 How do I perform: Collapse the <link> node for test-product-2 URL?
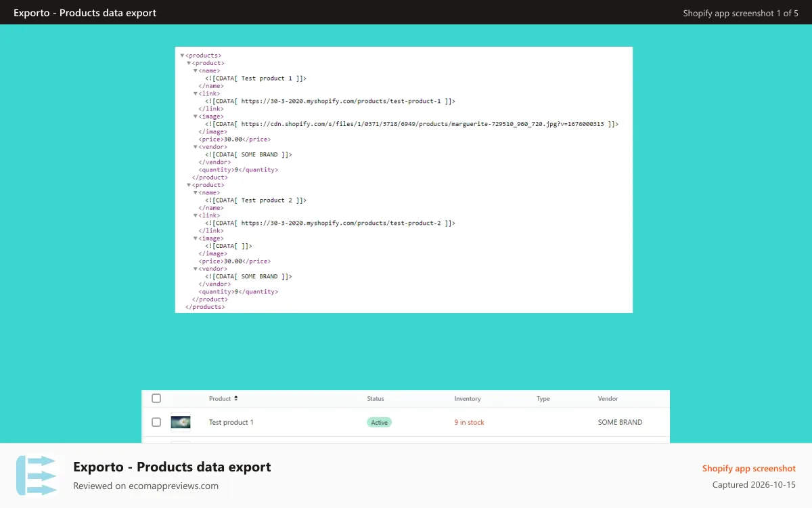coord(196,215)
